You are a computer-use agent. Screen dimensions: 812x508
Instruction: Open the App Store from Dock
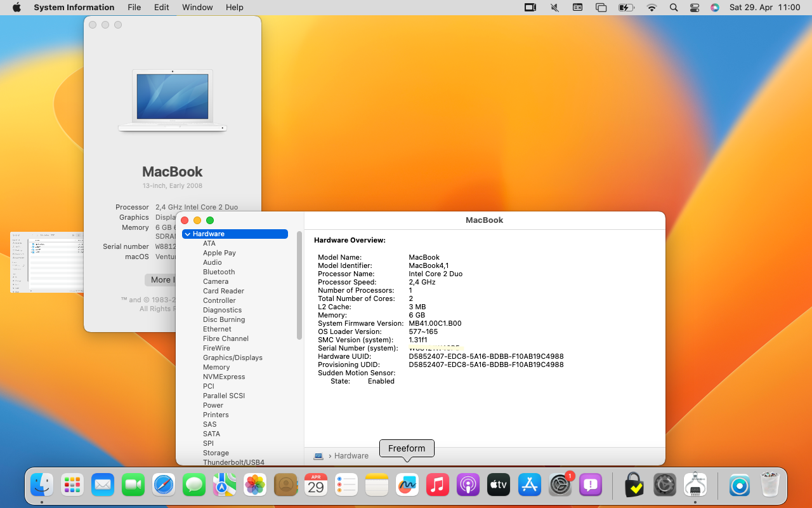(x=529, y=485)
